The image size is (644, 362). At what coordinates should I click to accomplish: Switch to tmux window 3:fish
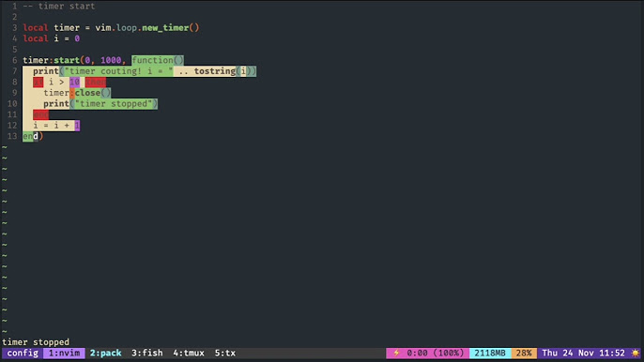tap(147, 353)
